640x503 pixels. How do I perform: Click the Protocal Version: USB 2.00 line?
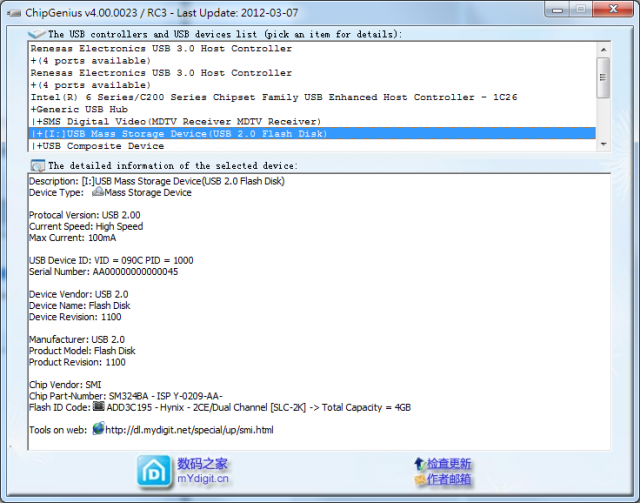tap(84, 215)
